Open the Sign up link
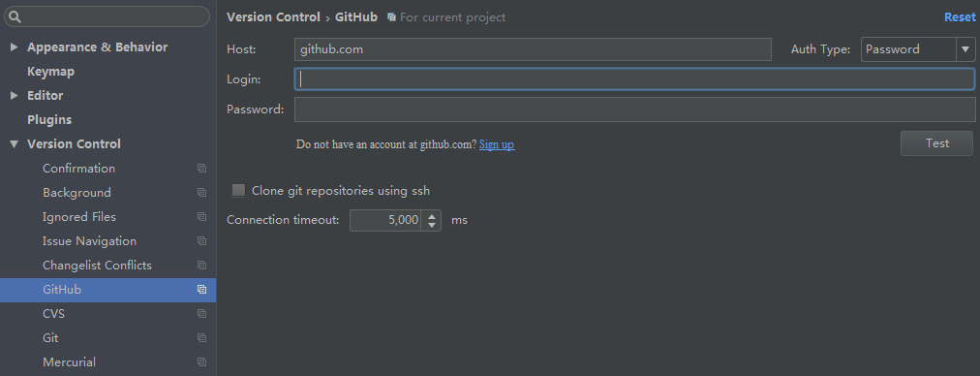980x376 pixels. click(x=496, y=144)
